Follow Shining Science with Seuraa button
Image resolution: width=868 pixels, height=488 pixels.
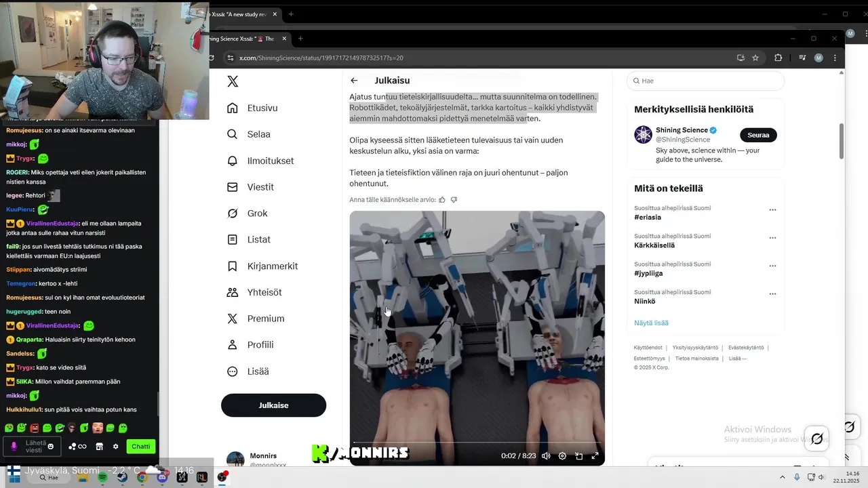tap(758, 135)
